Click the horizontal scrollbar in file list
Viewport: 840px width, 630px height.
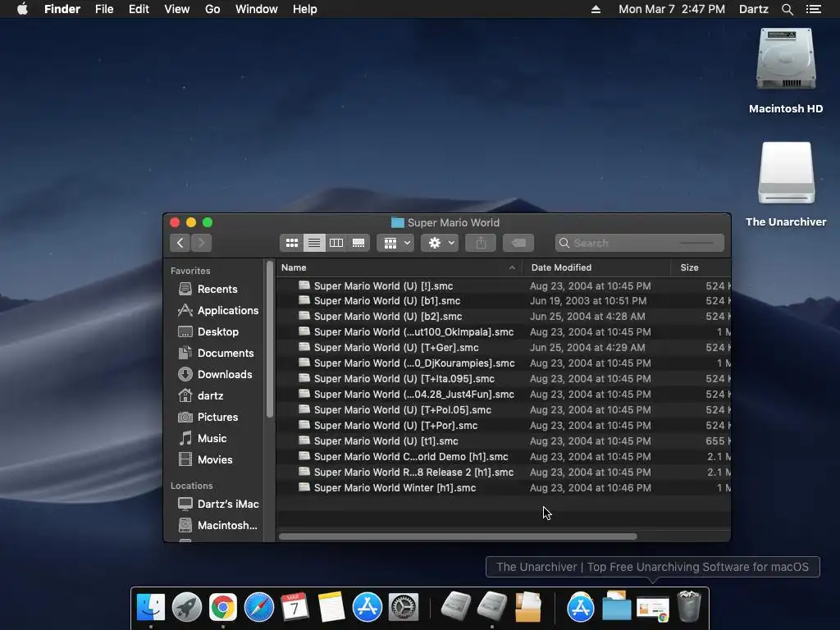458,536
